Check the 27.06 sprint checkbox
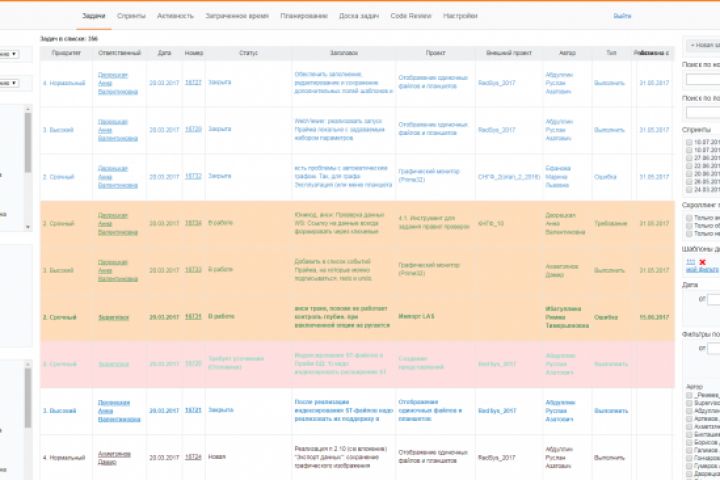720x480 pixels. coord(689,158)
